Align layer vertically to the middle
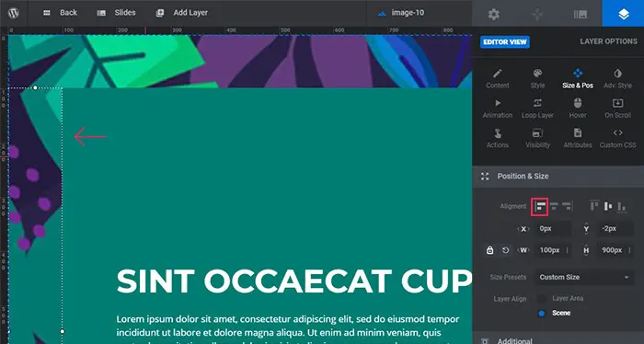The image size is (644, 344). click(608, 206)
